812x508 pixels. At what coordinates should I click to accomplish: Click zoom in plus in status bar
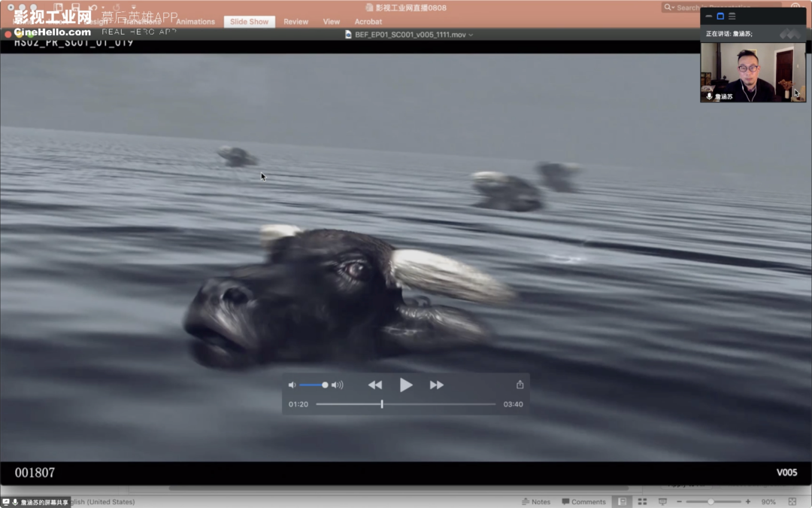pyautogui.click(x=748, y=502)
